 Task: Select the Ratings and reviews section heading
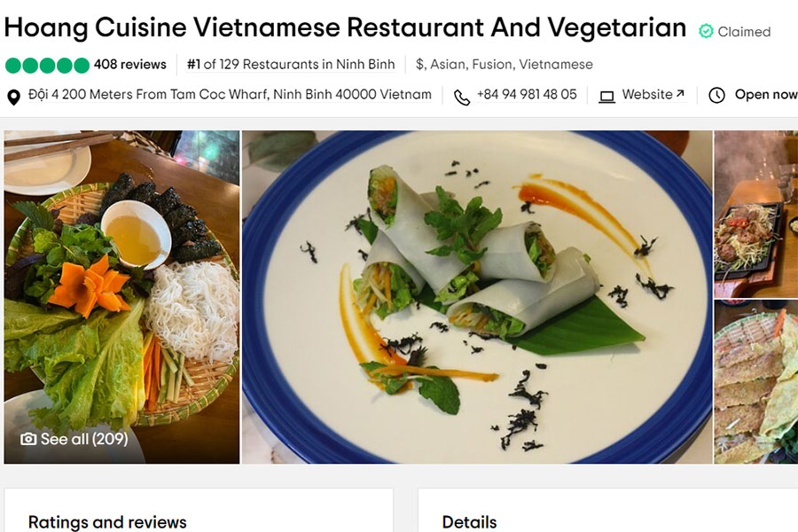pos(107,522)
